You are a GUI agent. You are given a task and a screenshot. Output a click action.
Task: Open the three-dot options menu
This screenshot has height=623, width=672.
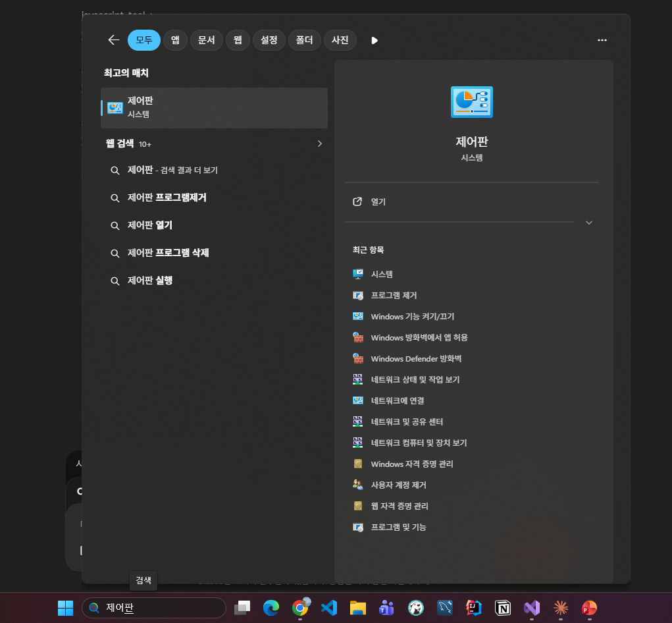coord(602,40)
